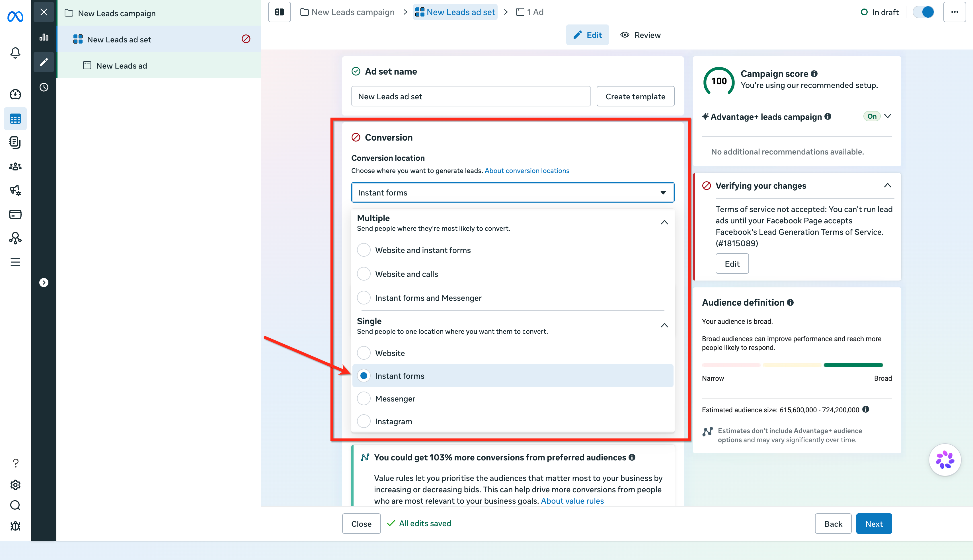Click the Create template button
This screenshot has width=973, height=560.
635,96
